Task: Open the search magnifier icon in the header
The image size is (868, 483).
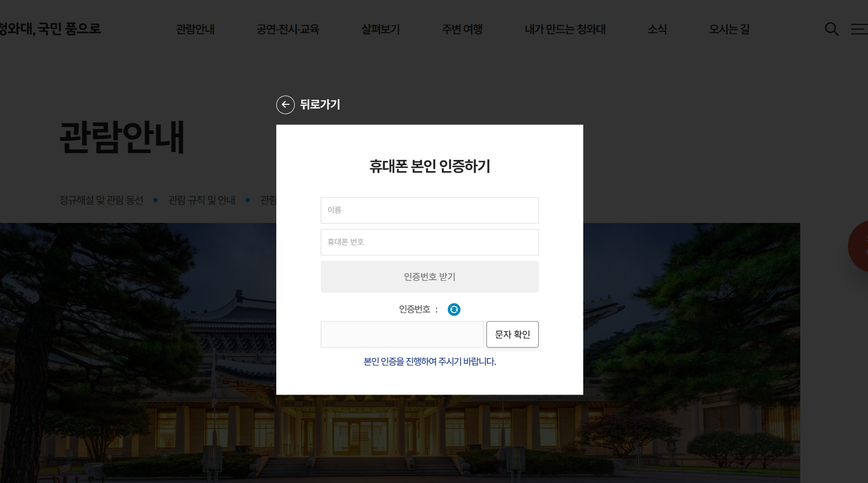Action: pyautogui.click(x=831, y=29)
